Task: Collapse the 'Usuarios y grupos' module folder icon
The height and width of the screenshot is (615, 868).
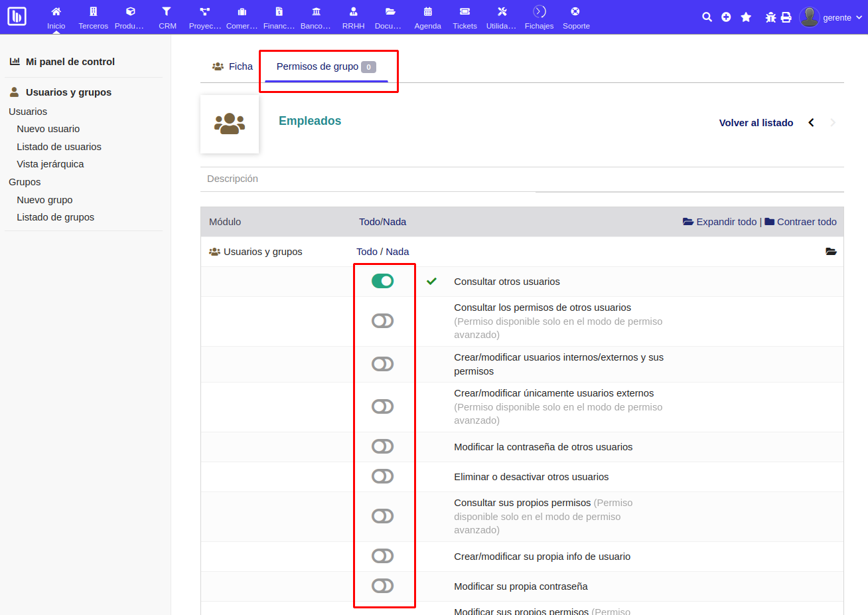Action: (832, 252)
